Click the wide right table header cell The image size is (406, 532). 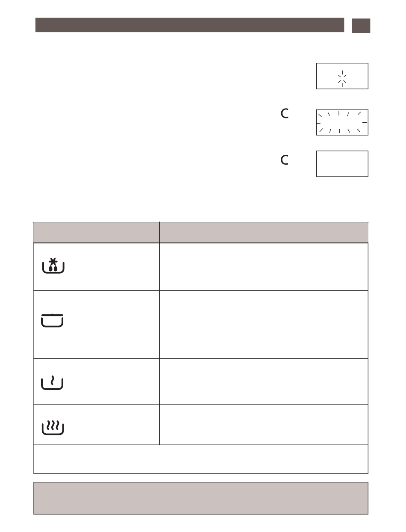point(264,232)
